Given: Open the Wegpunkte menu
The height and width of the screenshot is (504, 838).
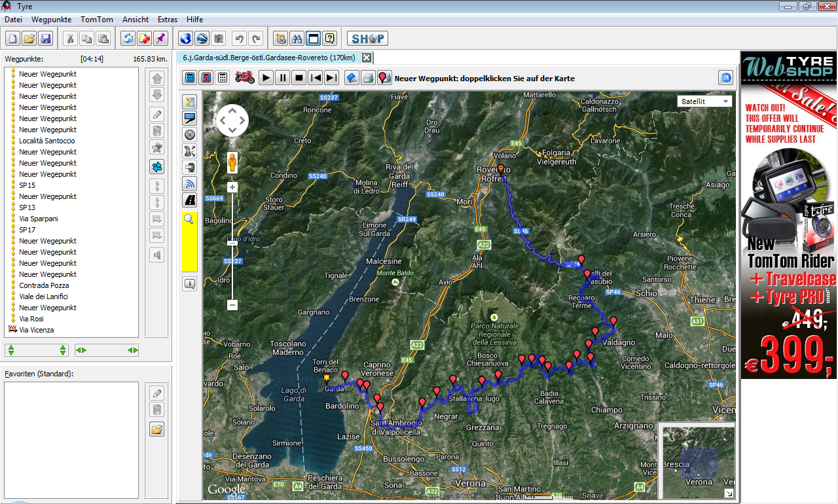Looking at the screenshot, I should (51, 20).
